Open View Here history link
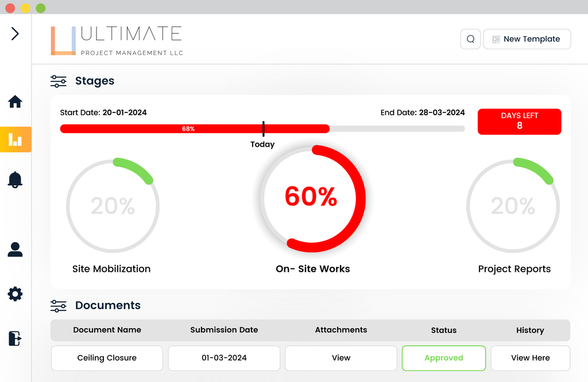The height and width of the screenshot is (382, 588). pyautogui.click(x=530, y=358)
